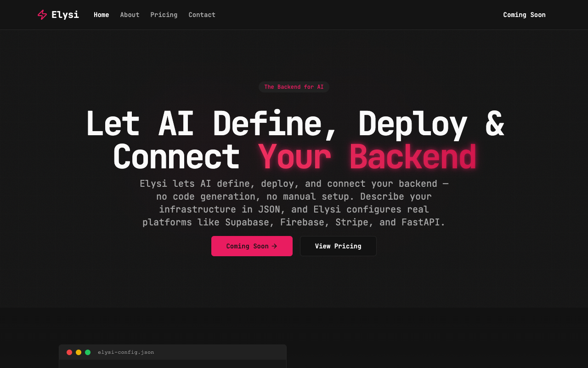The image size is (588, 368).
Task: Click the arrow icon inside the Coming Soon button
Action: point(274,246)
